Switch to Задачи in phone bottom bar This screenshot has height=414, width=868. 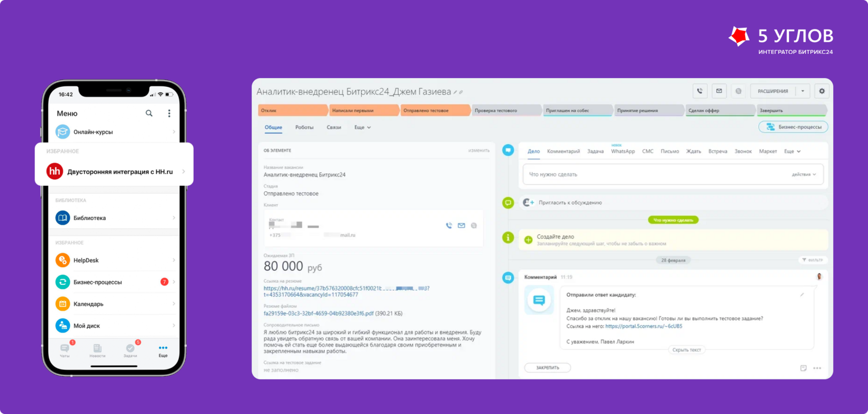click(130, 350)
